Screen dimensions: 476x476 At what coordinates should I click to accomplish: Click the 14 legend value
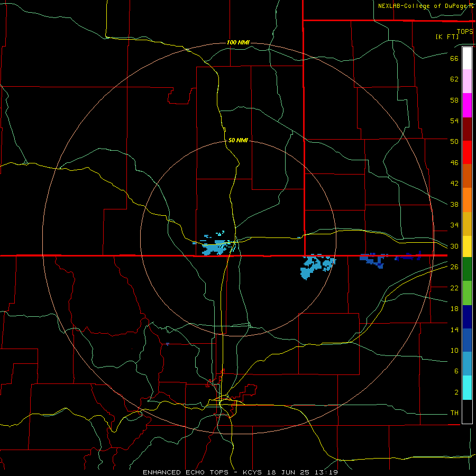point(454,329)
